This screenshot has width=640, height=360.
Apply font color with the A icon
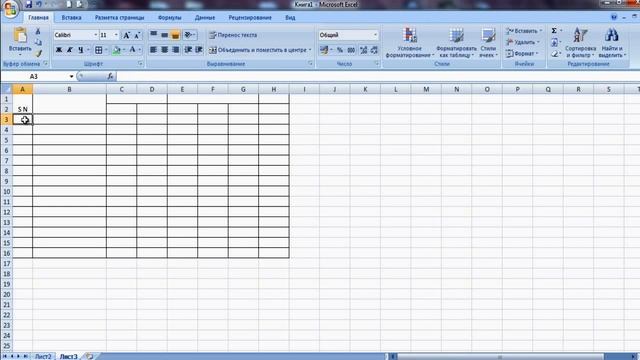pyautogui.click(x=132, y=50)
